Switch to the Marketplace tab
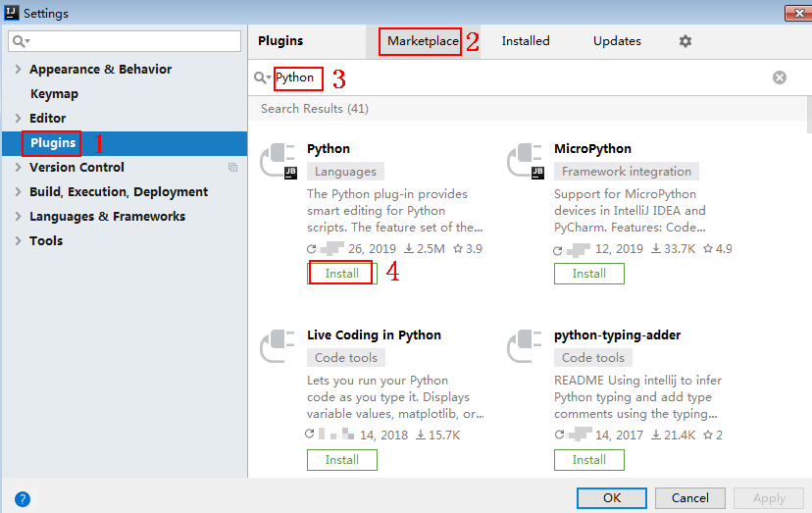 (423, 41)
